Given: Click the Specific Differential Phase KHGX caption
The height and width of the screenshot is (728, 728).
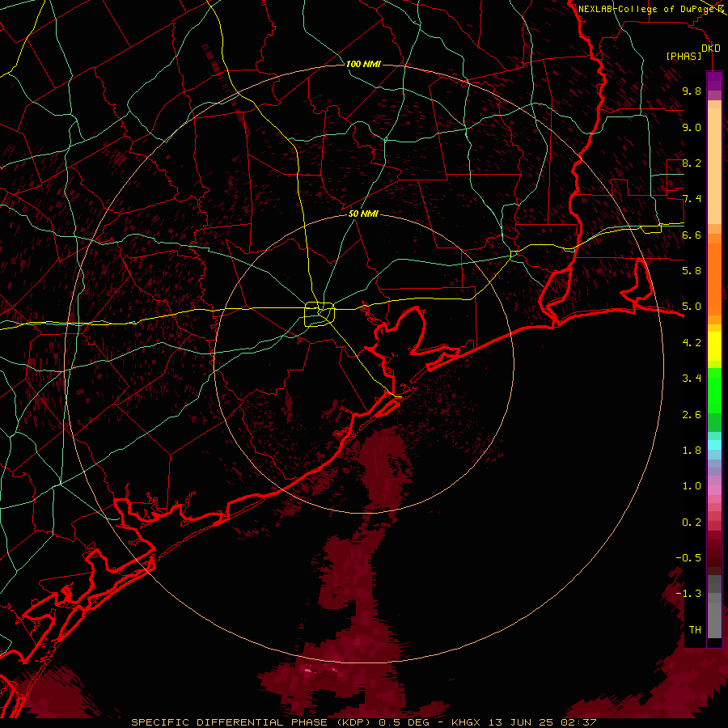Looking at the screenshot, I should tap(363, 722).
